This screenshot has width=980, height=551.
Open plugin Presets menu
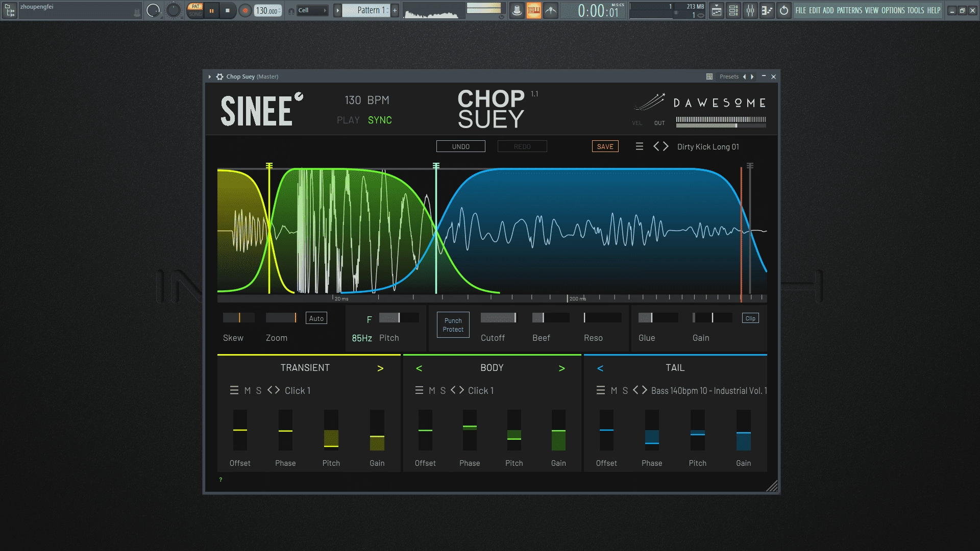point(729,77)
